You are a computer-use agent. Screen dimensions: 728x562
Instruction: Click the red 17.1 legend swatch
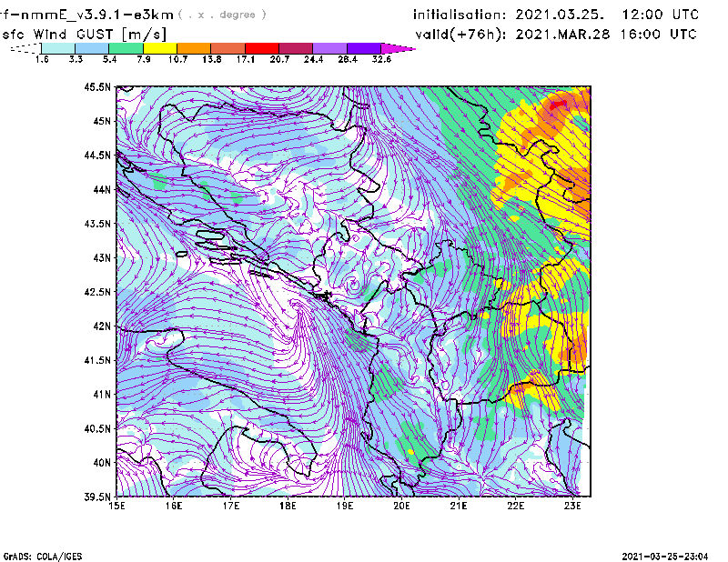pos(262,48)
